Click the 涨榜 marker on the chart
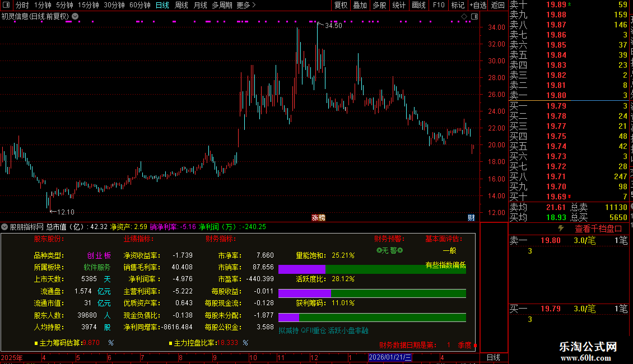Image resolution: width=633 pixels, height=364 pixels. click(x=318, y=217)
